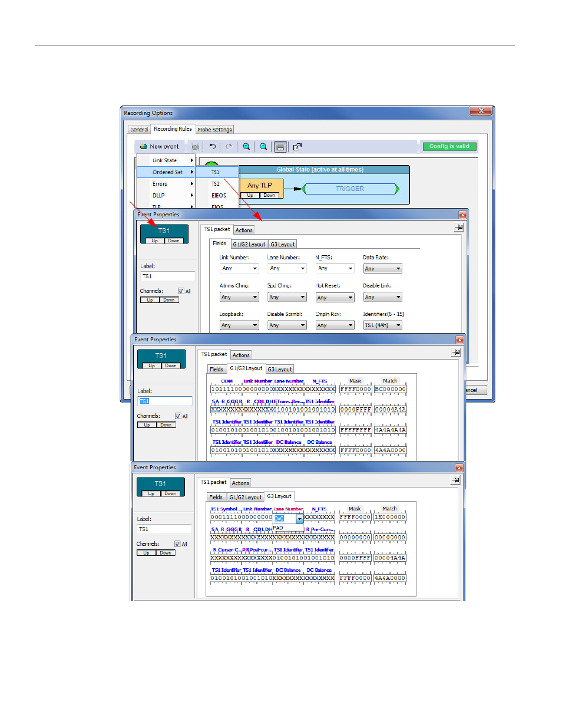Click Down under Any TLP event block
The height and width of the screenshot is (728, 562).
[269, 196]
